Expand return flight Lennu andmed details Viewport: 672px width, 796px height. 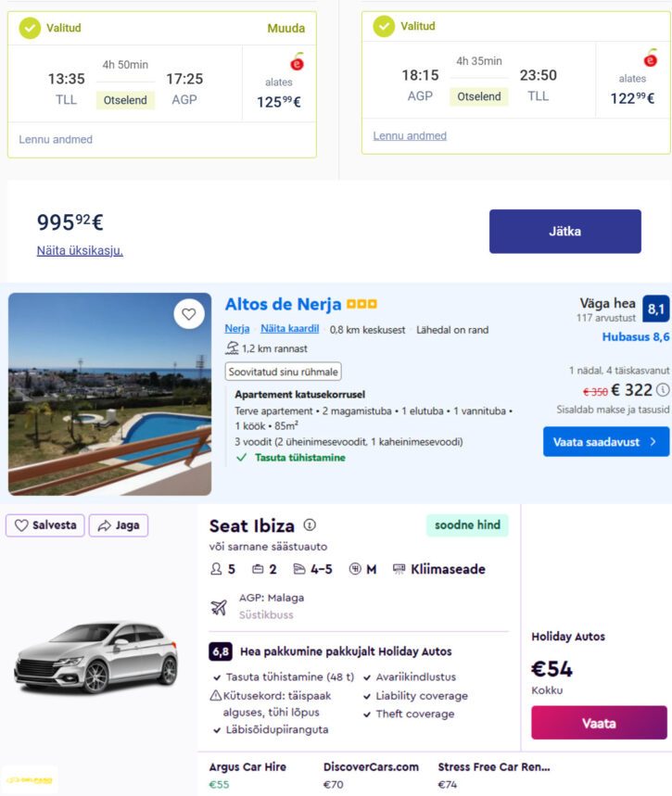[410, 136]
